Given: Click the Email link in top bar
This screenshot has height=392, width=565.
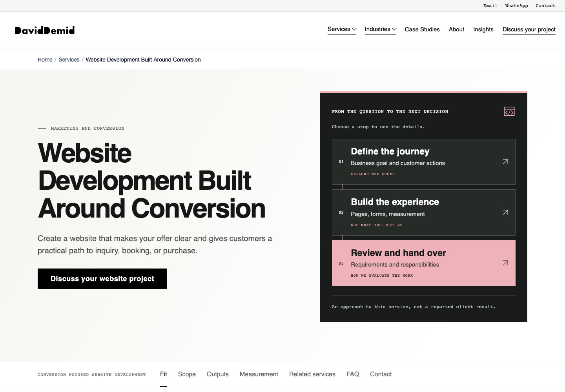Looking at the screenshot, I should (490, 6).
